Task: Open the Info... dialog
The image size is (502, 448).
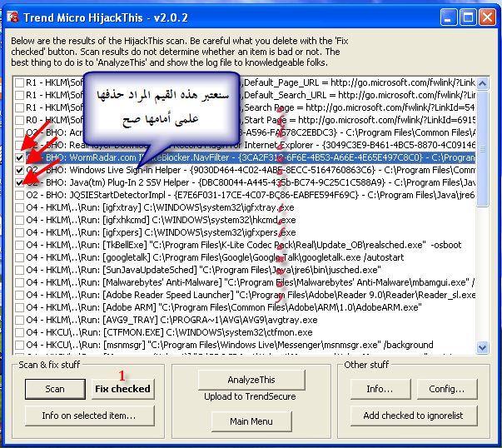Action: pyautogui.click(x=380, y=389)
